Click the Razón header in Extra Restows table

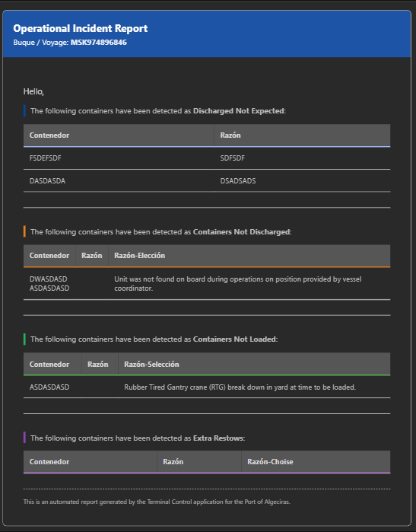point(173,462)
